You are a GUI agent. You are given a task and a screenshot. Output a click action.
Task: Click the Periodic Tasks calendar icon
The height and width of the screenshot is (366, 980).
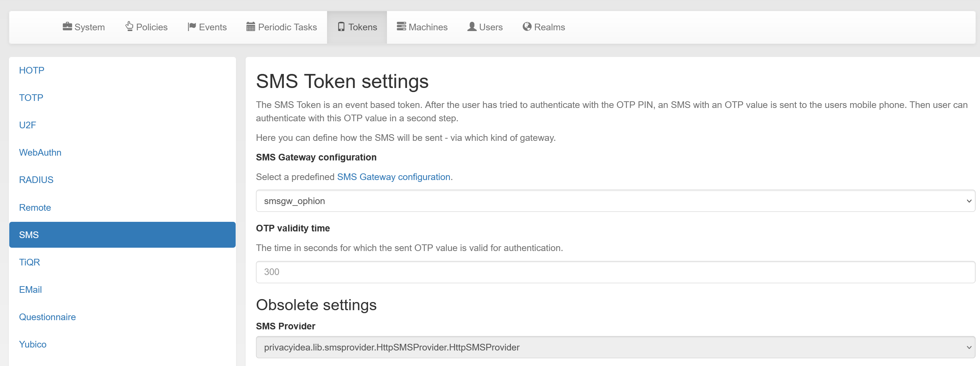coord(251,27)
